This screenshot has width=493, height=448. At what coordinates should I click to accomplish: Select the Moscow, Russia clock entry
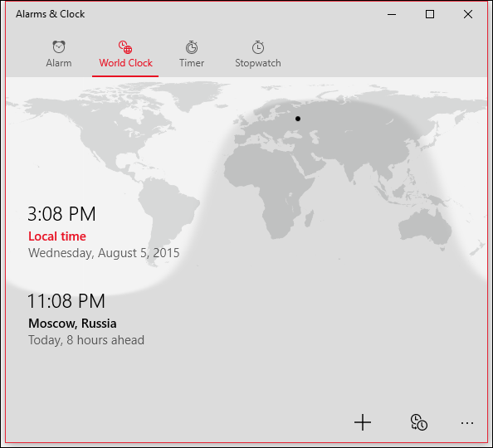click(86, 319)
